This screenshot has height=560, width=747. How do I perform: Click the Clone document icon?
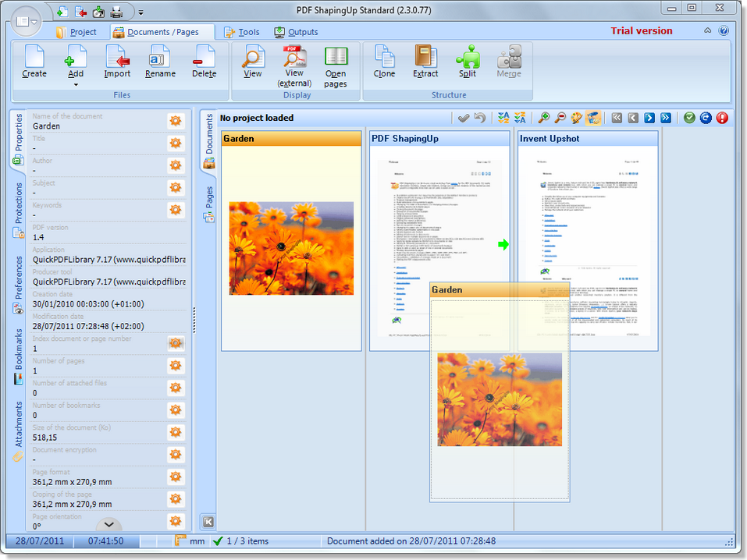pyautogui.click(x=385, y=57)
